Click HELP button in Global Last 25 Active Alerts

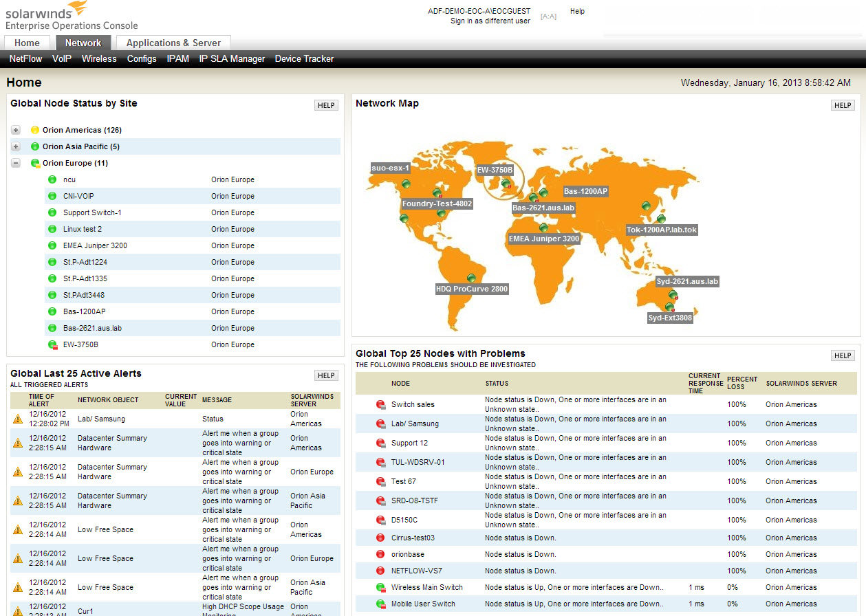tap(326, 375)
